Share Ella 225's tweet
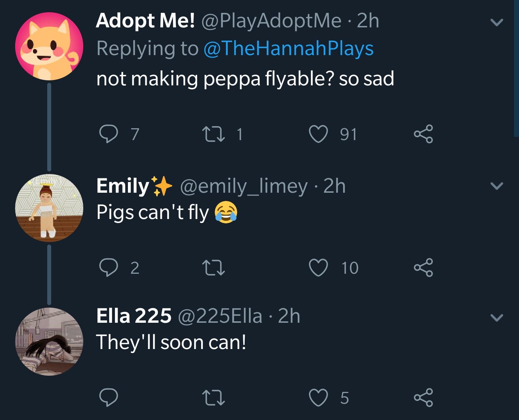The height and width of the screenshot is (420, 519). coord(423,398)
